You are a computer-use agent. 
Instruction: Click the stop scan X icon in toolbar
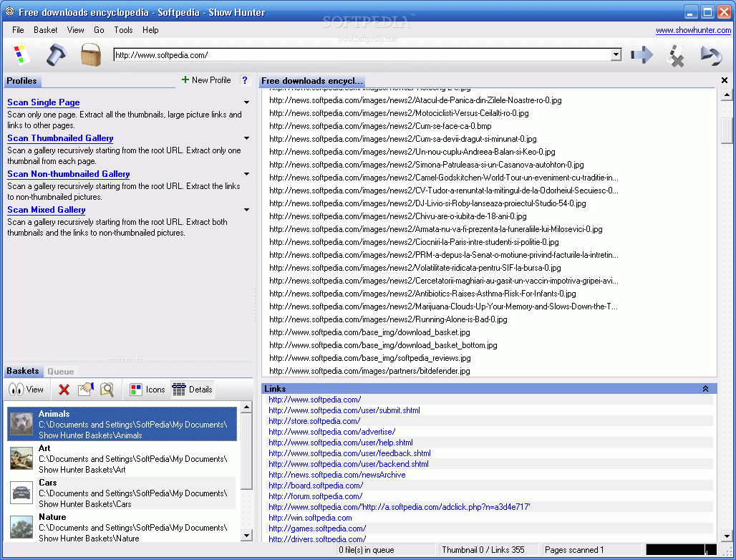tap(676, 56)
